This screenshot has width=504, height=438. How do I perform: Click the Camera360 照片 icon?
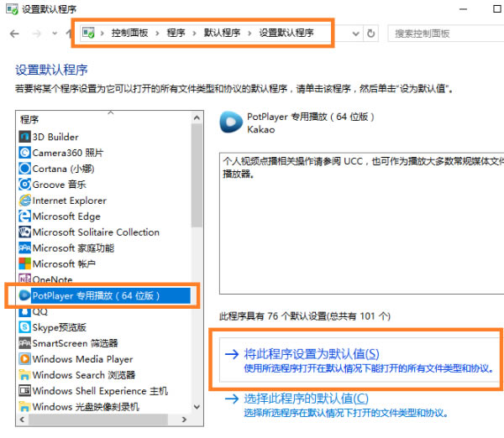click(24, 153)
